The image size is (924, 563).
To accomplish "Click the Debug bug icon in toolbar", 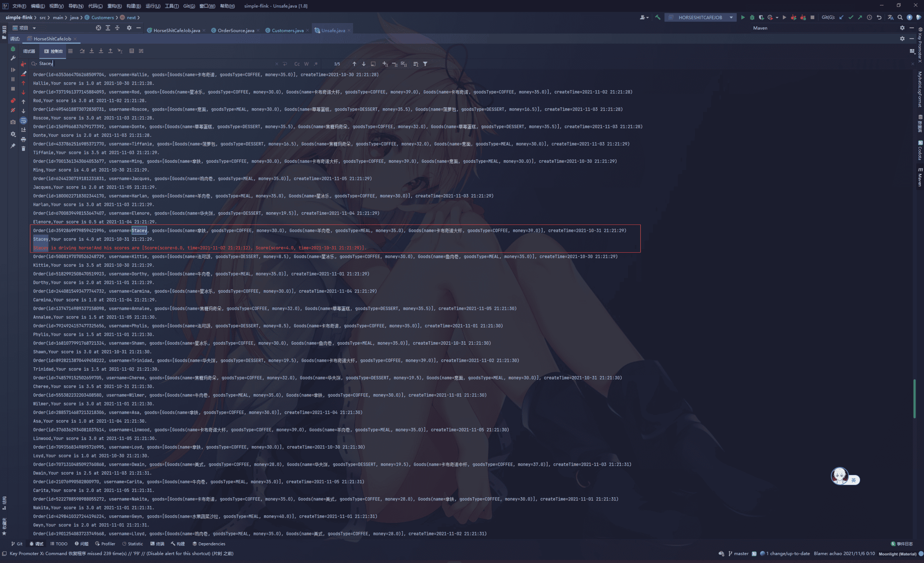I will [752, 17].
